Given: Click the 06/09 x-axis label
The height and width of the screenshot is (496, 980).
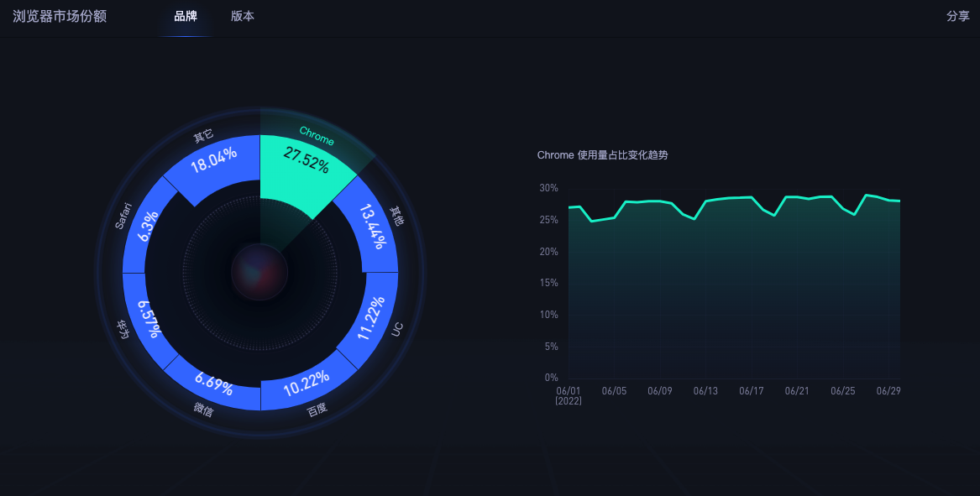Looking at the screenshot, I should pyautogui.click(x=660, y=391).
